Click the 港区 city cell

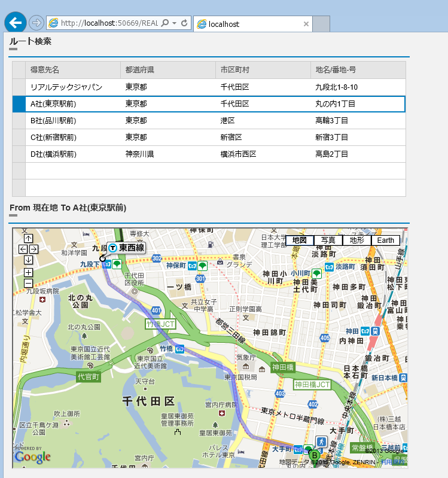(263, 121)
